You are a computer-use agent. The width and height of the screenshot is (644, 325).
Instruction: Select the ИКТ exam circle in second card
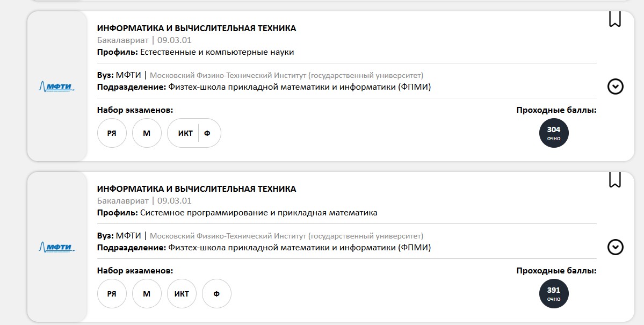click(x=182, y=294)
